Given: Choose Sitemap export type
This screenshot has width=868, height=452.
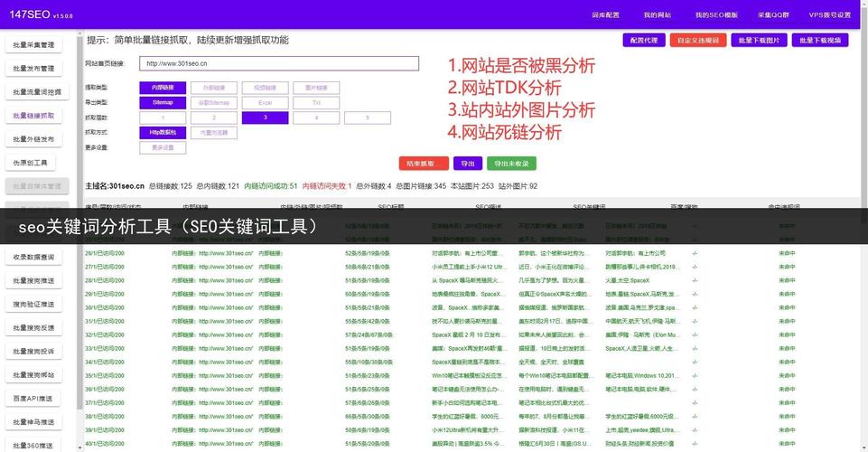Looking at the screenshot, I should tap(163, 102).
